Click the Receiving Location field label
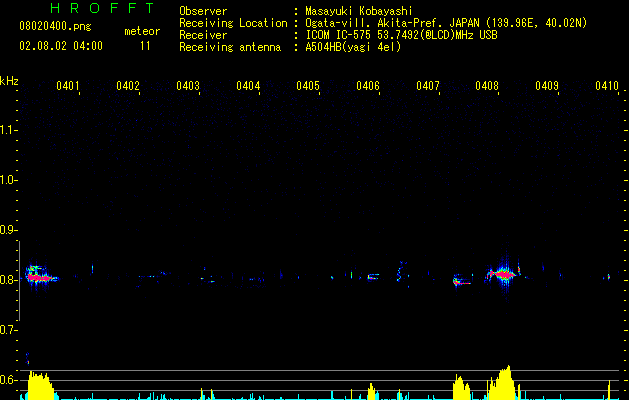This screenshot has height=400, width=629. pos(233,23)
